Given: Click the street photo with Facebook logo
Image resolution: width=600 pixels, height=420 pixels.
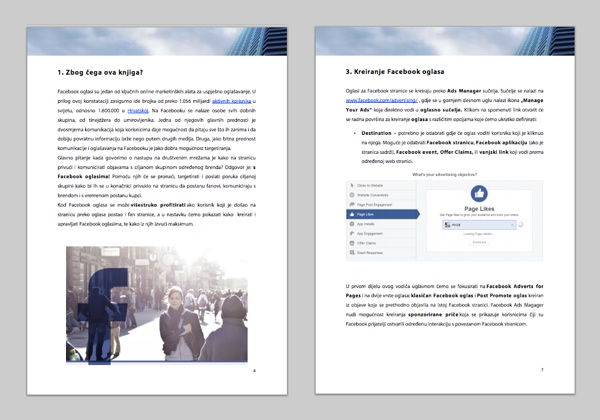Looking at the screenshot, I should [x=157, y=304].
